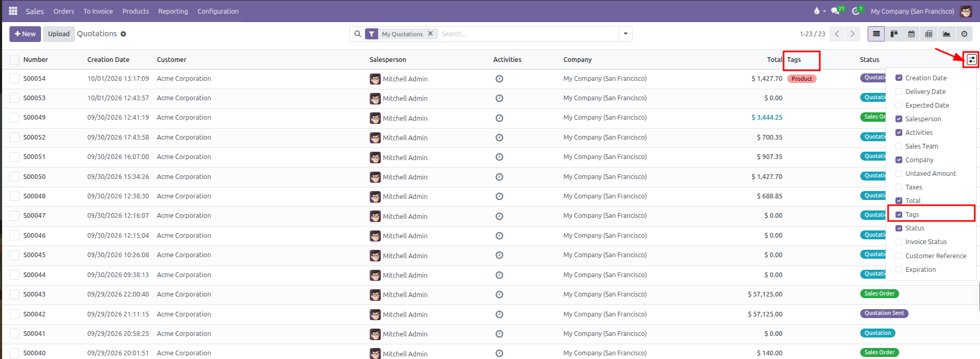
Task: Select the checkbox for row S00052
Action: tap(15, 138)
